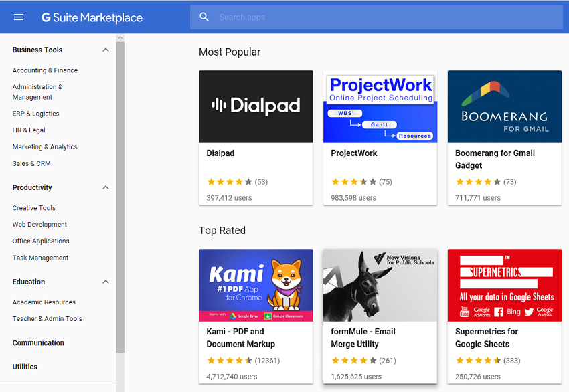
Task: Focus the Search apps field
Action: pos(376,17)
